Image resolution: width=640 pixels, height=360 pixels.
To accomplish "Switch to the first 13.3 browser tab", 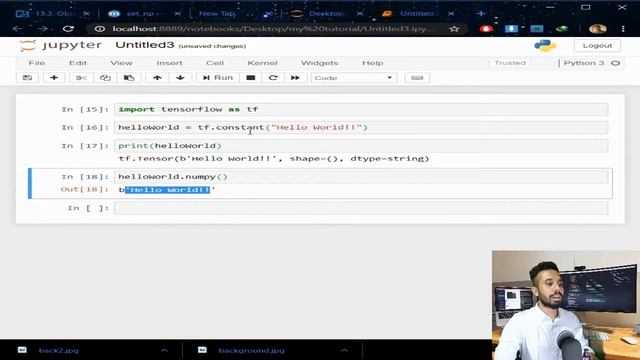I will 53,13.
